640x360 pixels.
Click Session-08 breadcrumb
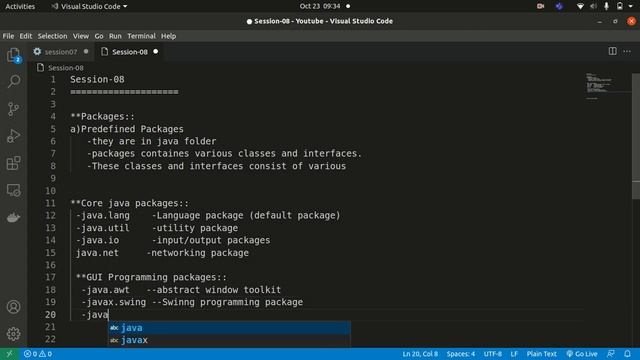tap(65, 68)
